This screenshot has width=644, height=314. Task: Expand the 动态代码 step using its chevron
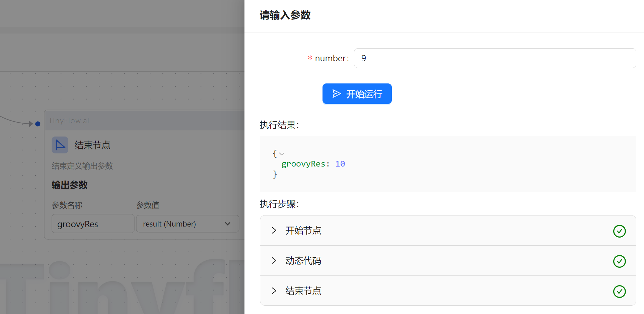(274, 261)
